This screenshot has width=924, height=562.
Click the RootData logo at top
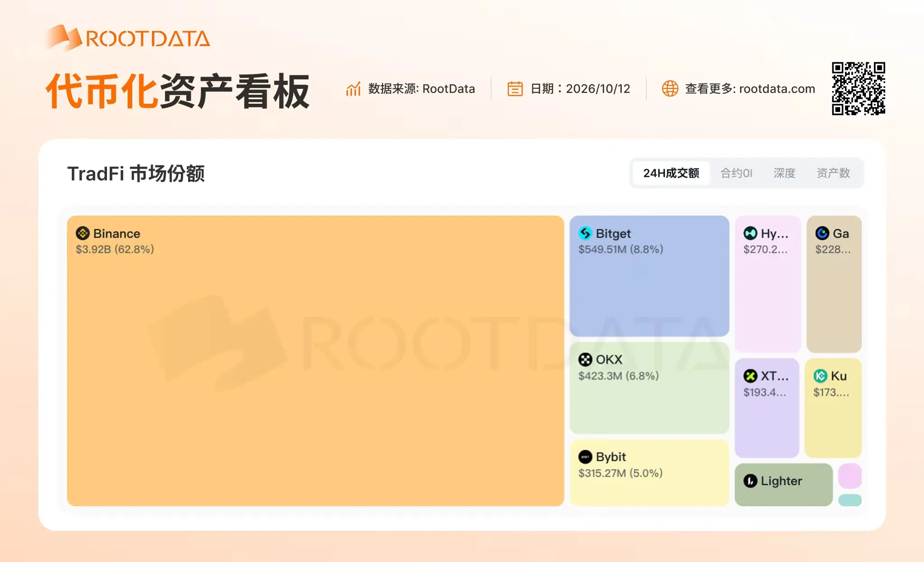(128, 37)
